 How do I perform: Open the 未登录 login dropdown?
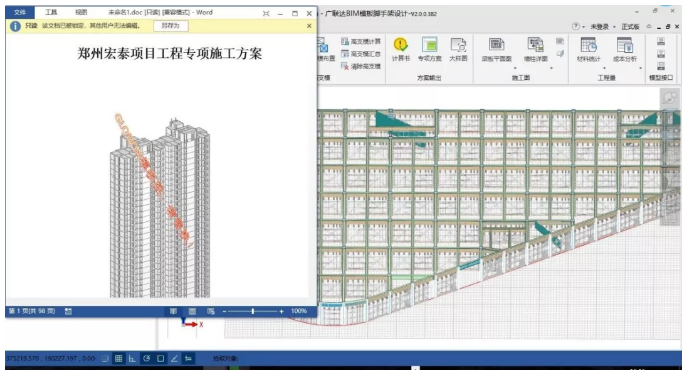point(603,26)
